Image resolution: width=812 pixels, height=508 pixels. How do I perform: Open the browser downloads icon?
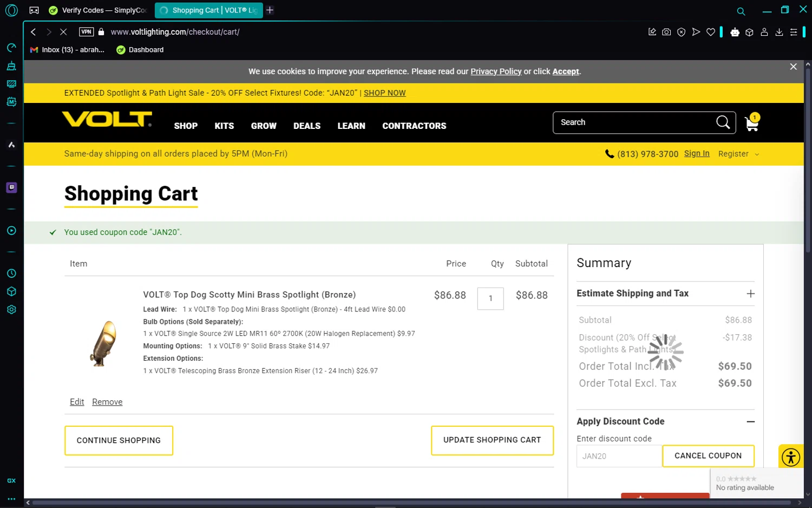[779, 32]
